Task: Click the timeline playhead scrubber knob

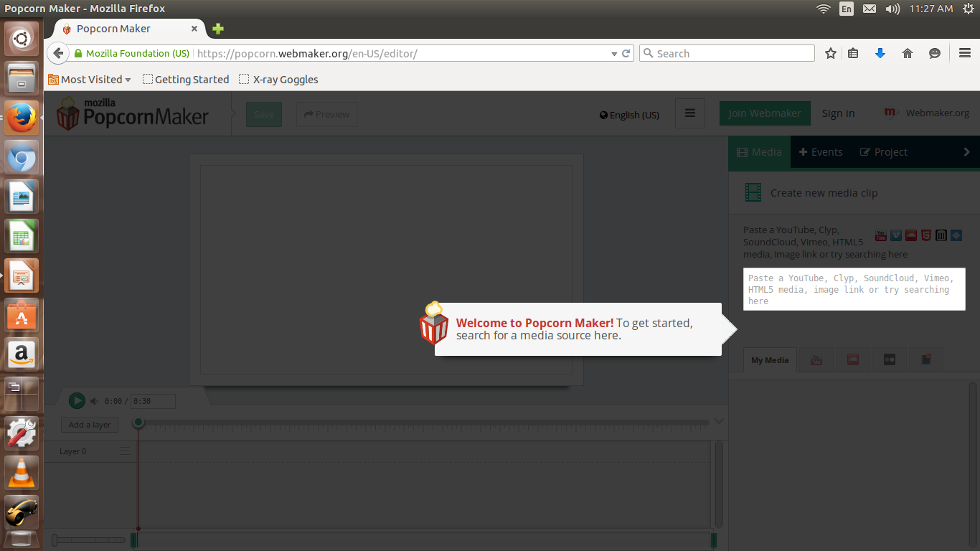Action: (x=138, y=422)
